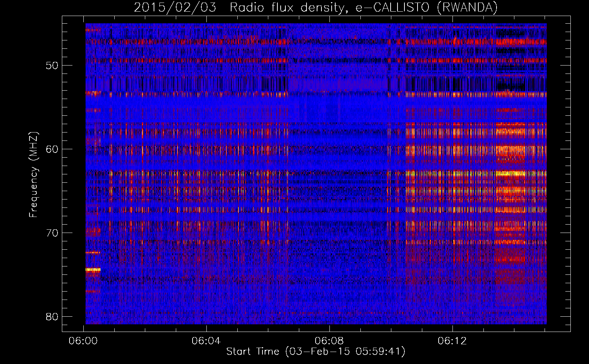
Task: Click the bright yellow burst near 74 MHz at 06:00
Action: click(x=93, y=270)
